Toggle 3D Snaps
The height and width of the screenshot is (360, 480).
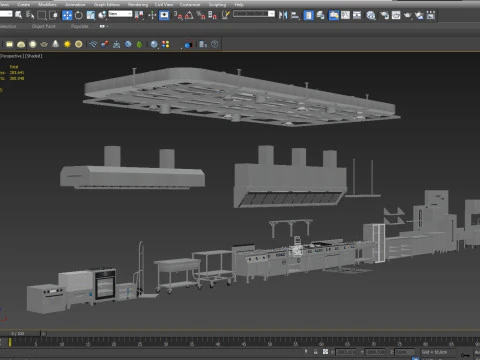coord(178,15)
